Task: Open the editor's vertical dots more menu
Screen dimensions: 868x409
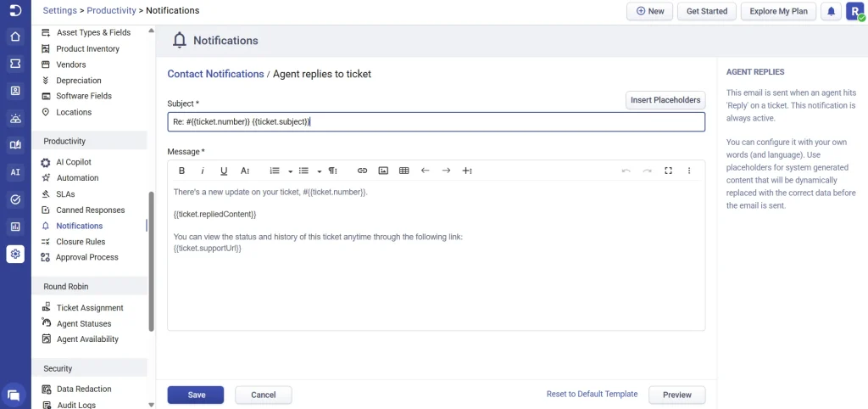Action: [689, 171]
